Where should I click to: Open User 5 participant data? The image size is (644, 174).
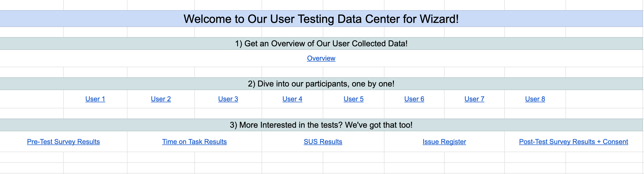353,99
